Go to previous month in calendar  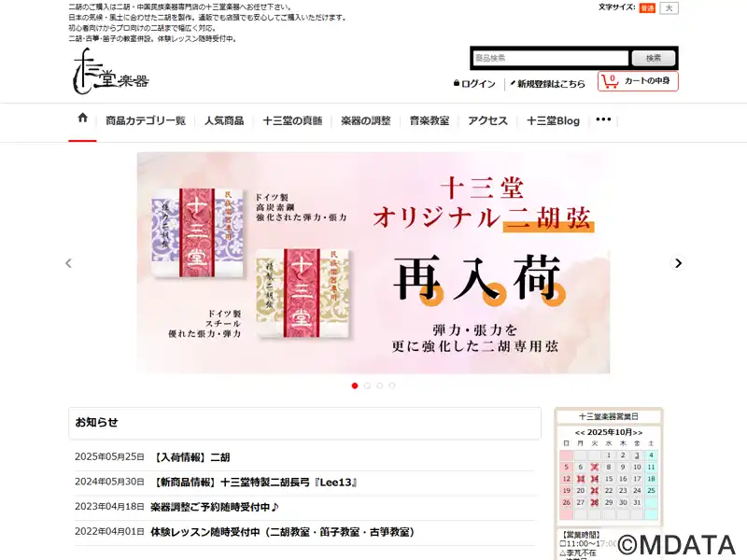580,432
